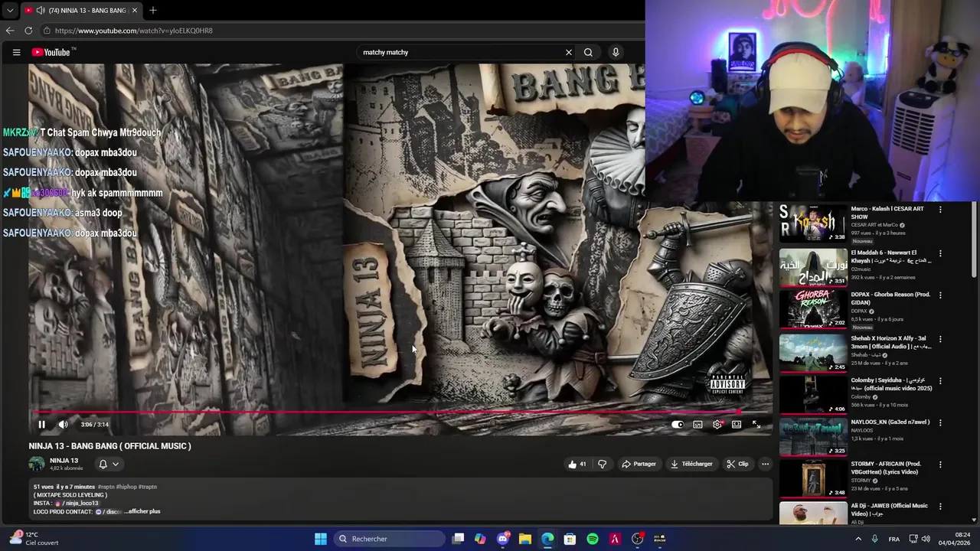This screenshot has height=551, width=980.
Task: Open options menu for Marco - Kalash video
Action: (940, 209)
